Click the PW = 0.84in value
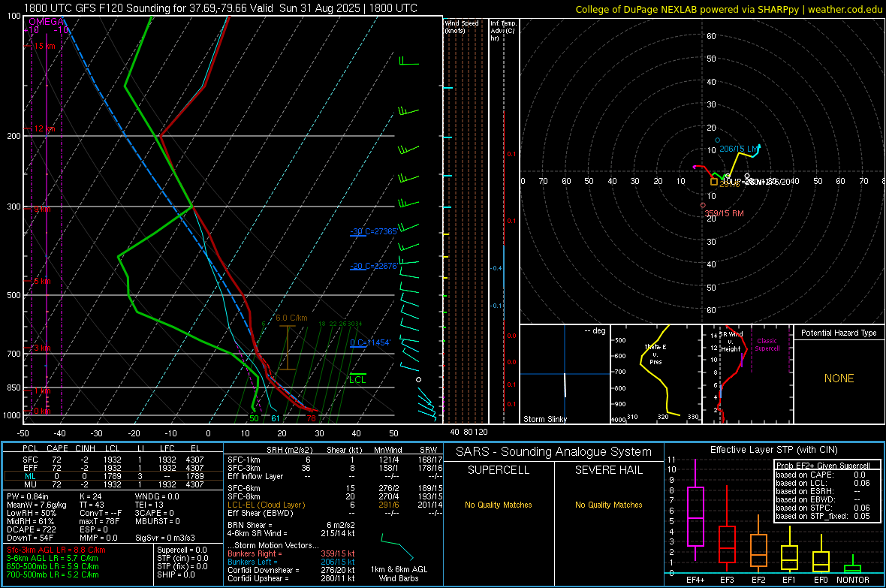 [28, 496]
